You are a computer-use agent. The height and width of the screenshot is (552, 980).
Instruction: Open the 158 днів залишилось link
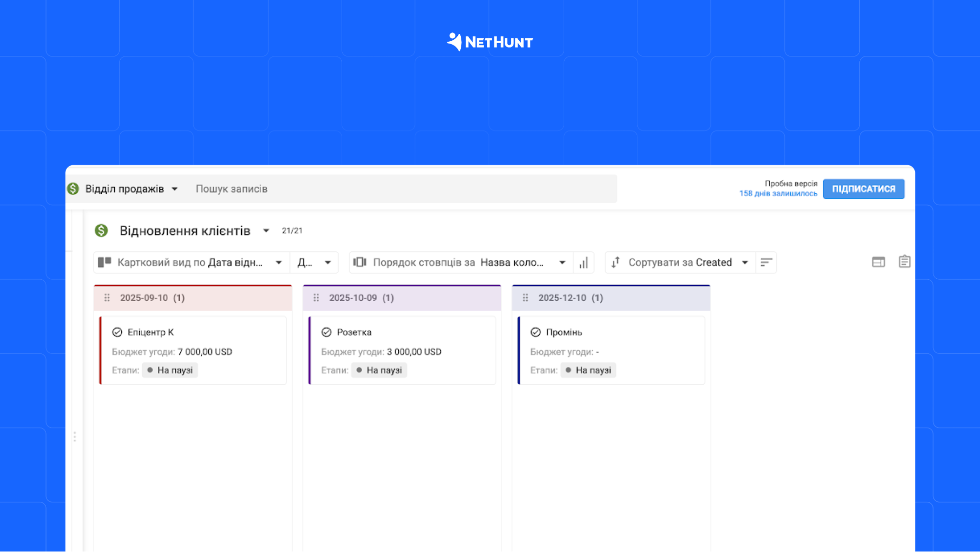click(x=778, y=194)
